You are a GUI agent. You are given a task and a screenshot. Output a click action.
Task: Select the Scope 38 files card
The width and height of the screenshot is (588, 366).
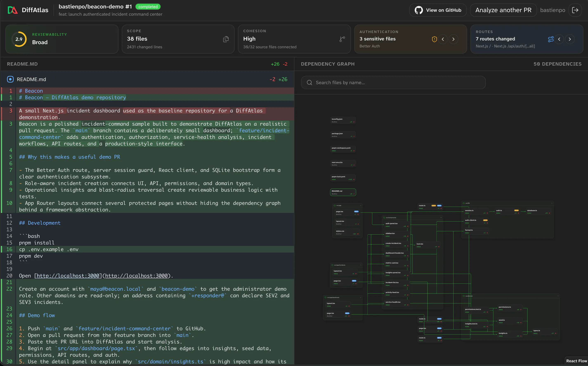tap(178, 39)
